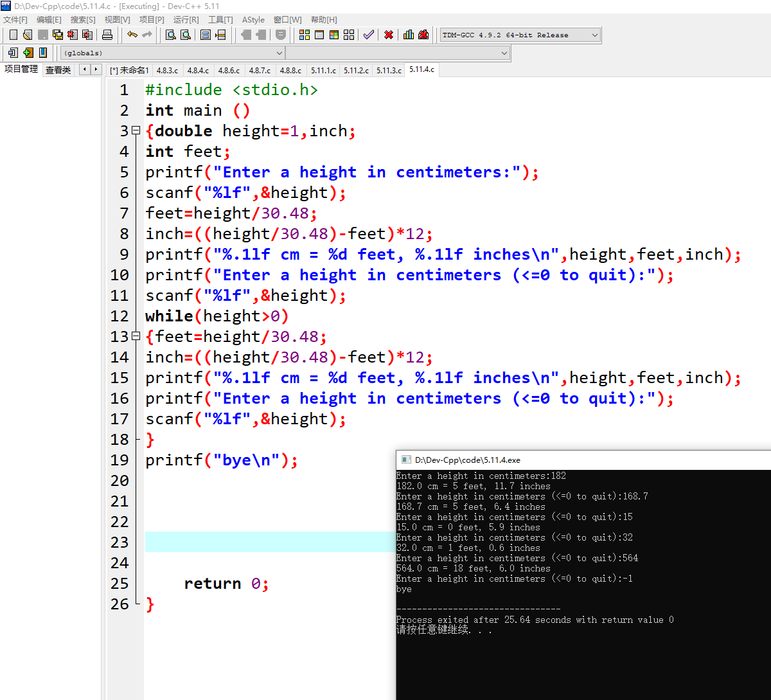Click the highlighted empty line 23 in editor
Image resolution: width=771 pixels, height=700 pixels.
coord(270,542)
